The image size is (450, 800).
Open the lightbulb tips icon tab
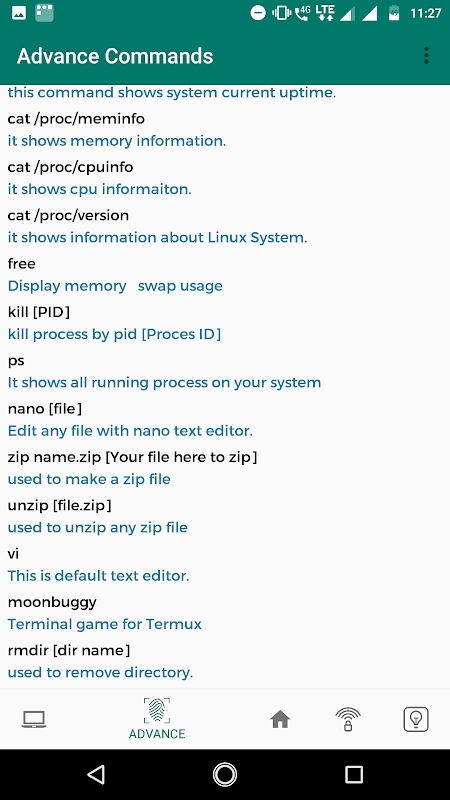click(416, 719)
